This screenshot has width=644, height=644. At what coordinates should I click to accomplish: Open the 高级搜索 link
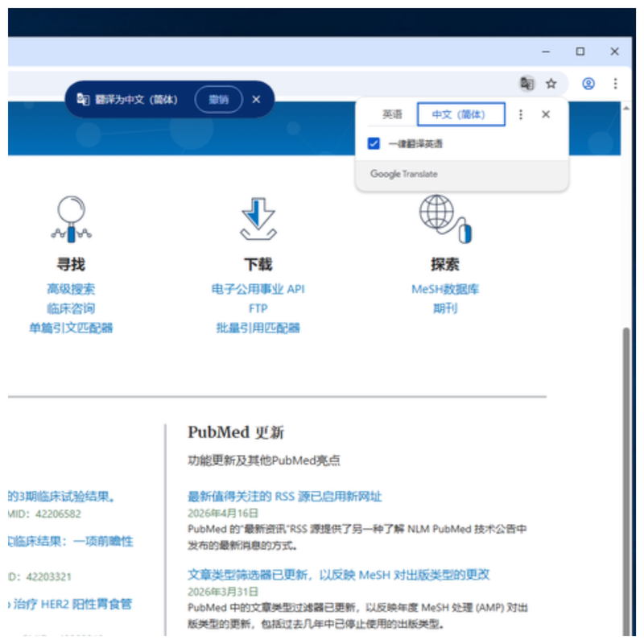coord(71,289)
